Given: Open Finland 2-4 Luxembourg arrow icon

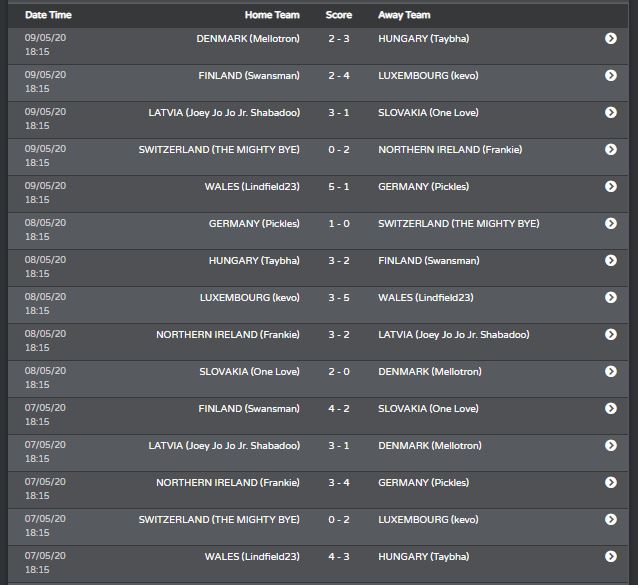Looking at the screenshot, I should click(x=610, y=75).
